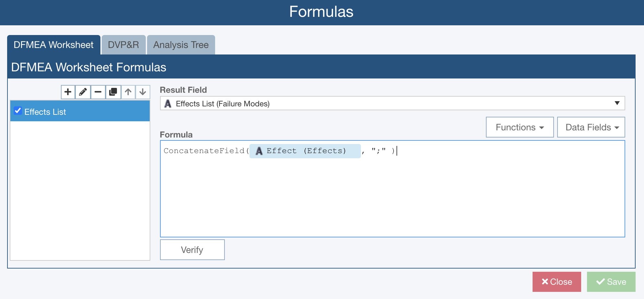Remove selected formula using minus icon
The height and width of the screenshot is (299, 644).
click(98, 92)
